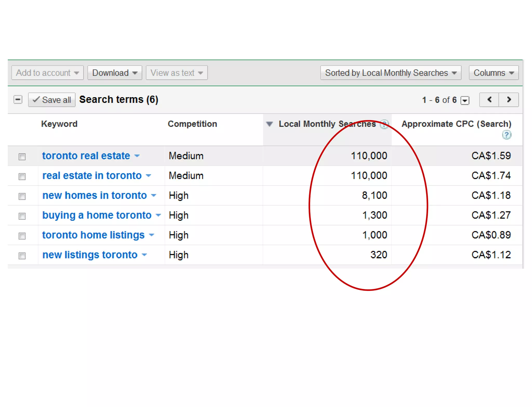532x407 pixels.
Task: Click the 1,300 monthly searches value
Action: (x=375, y=215)
